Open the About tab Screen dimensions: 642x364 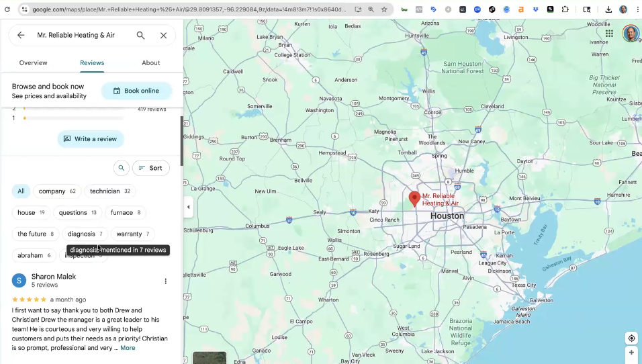(150, 63)
